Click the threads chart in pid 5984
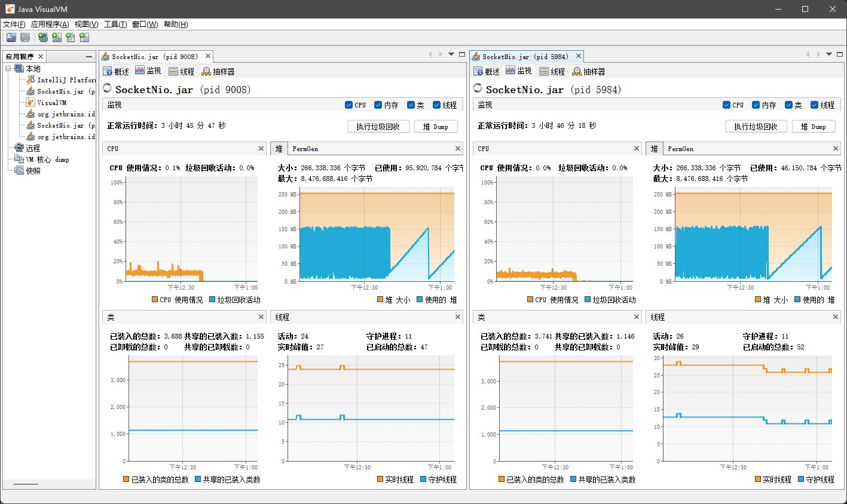 pyautogui.click(x=747, y=409)
